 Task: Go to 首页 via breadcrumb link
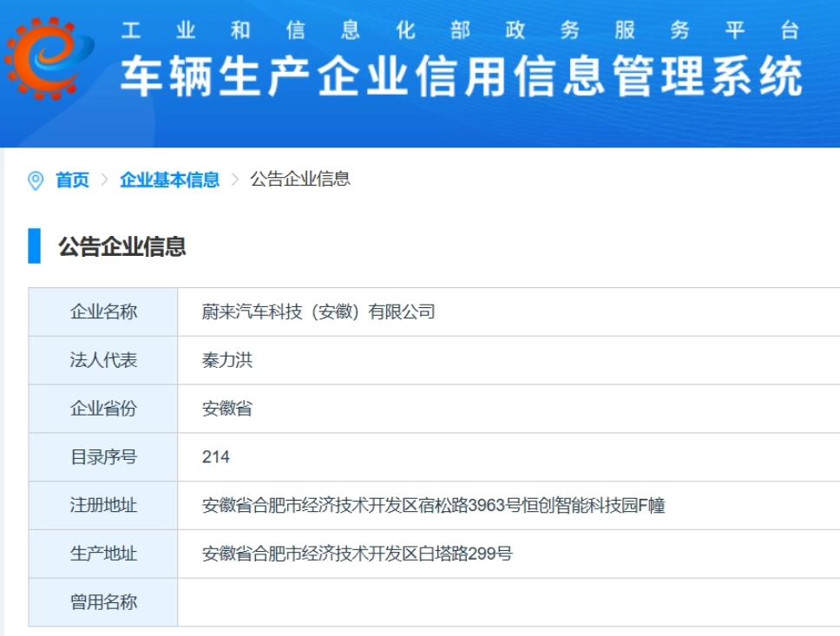click(72, 180)
